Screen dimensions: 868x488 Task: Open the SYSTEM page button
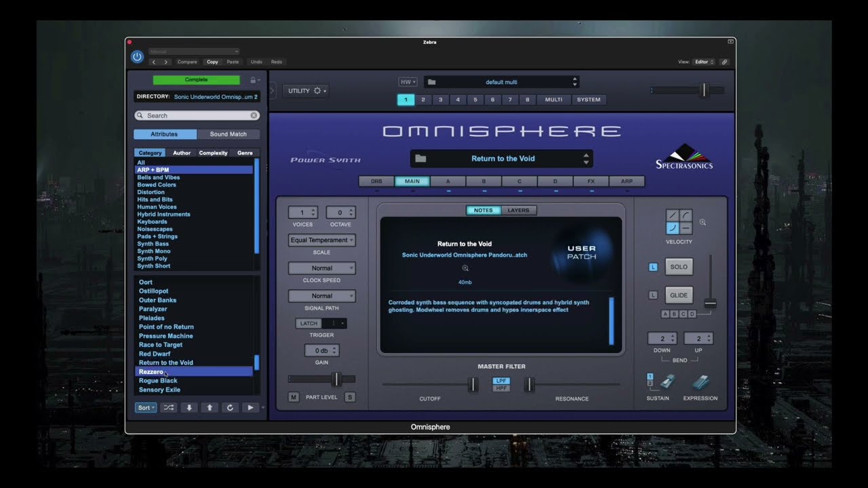coord(589,100)
